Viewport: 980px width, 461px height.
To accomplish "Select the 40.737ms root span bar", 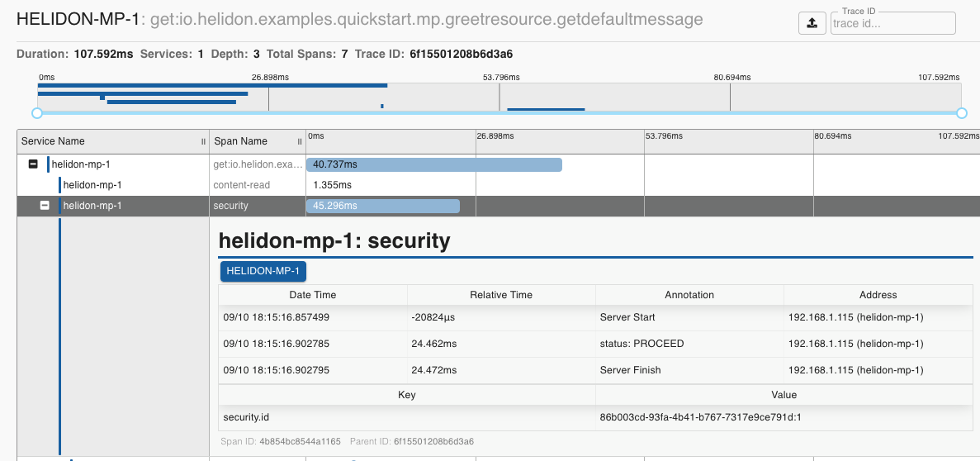I will pos(434,164).
